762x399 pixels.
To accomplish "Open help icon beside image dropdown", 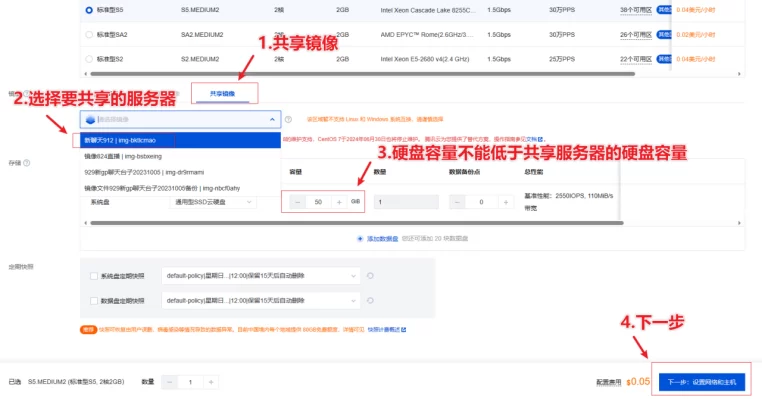I will pyautogui.click(x=288, y=120).
